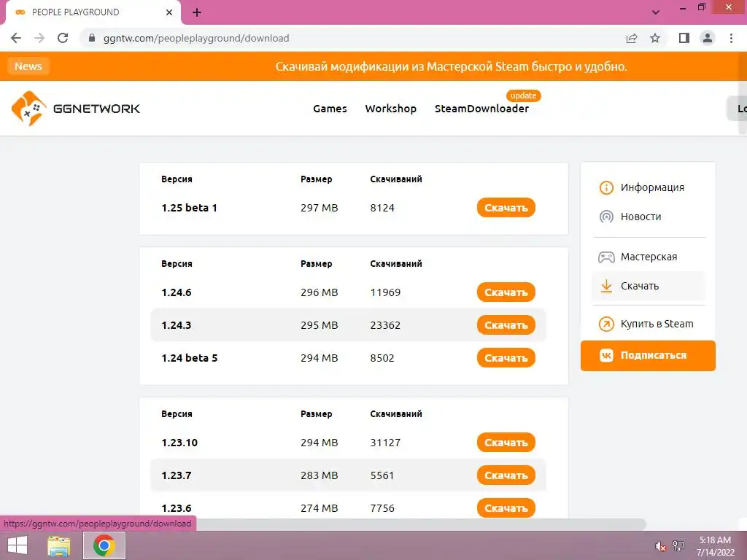The width and height of the screenshot is (747, 560).
Task: Open File Explorer from the taskbar
Action: click(x=59, y=545)
